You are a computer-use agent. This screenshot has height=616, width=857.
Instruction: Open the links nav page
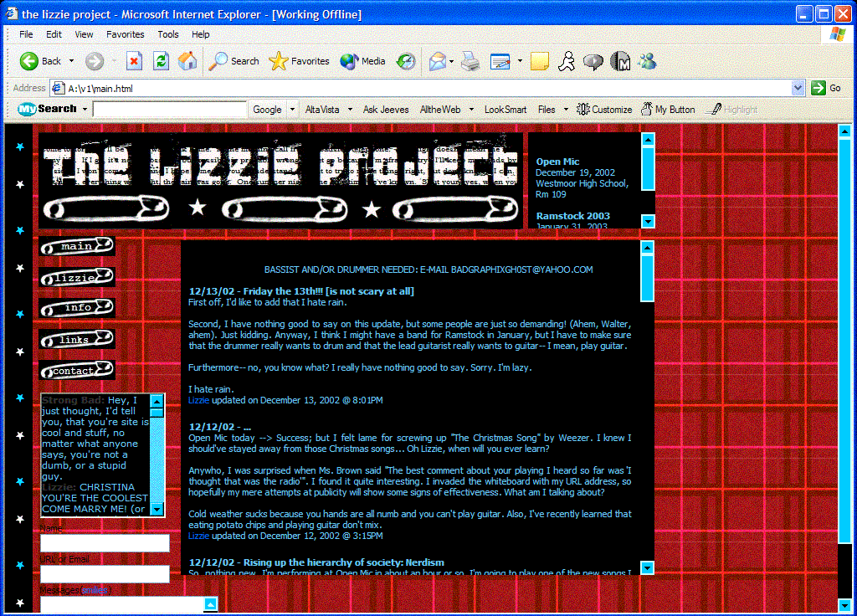pyautogui.click(x=77, y=340)
